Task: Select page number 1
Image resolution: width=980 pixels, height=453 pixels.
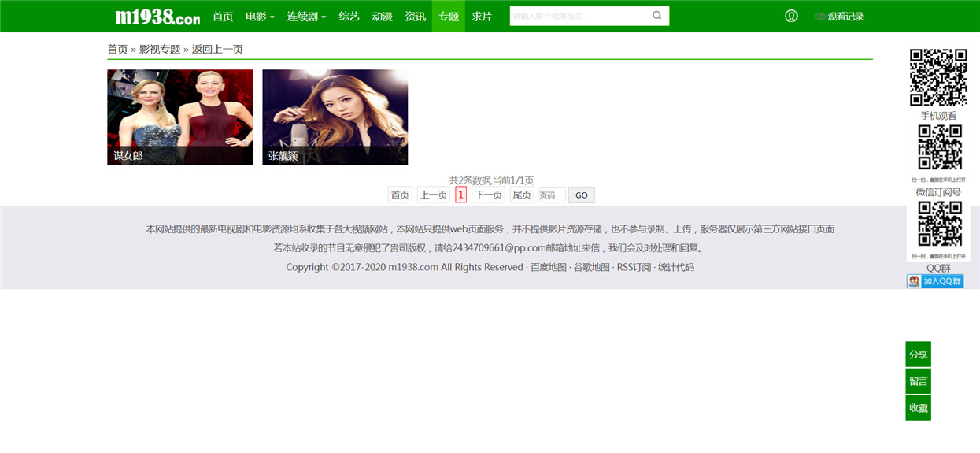Action: (460, 195)
